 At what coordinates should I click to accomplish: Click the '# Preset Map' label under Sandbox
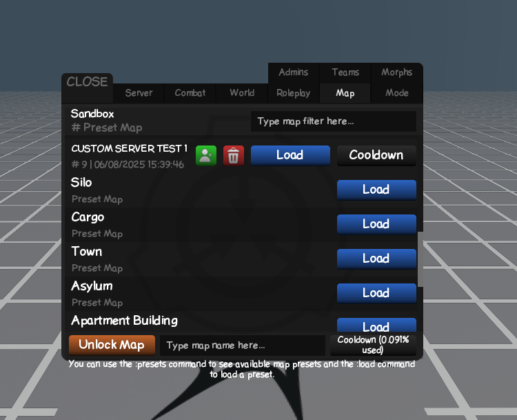107,128
